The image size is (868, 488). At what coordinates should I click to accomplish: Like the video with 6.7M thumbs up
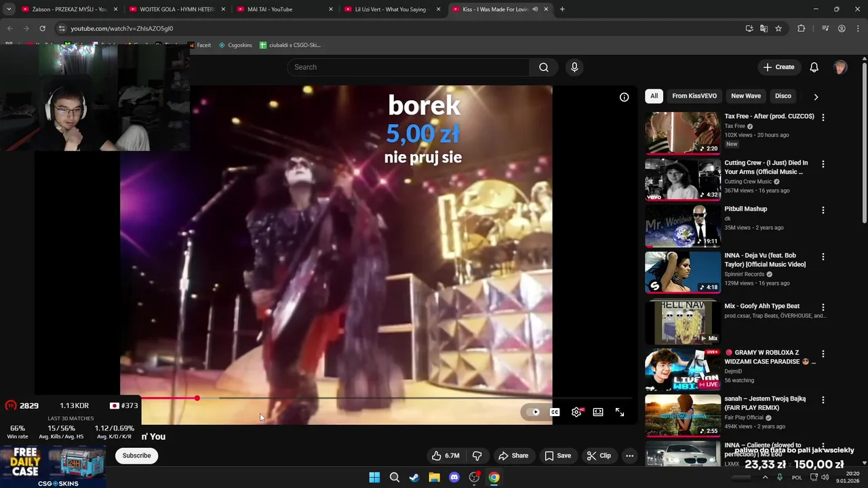446,455
